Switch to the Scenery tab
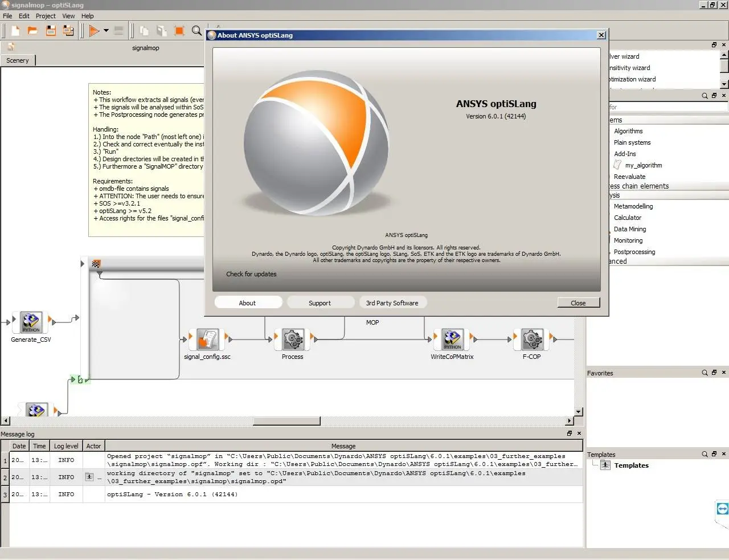The height and width of the screenshot is (560, 729). [18, 60]
